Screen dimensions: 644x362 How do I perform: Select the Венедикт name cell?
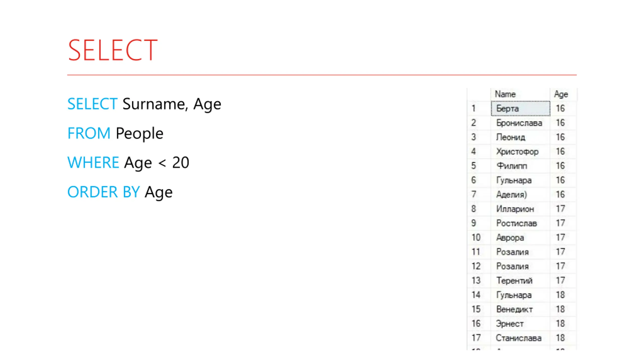(520, 309)
